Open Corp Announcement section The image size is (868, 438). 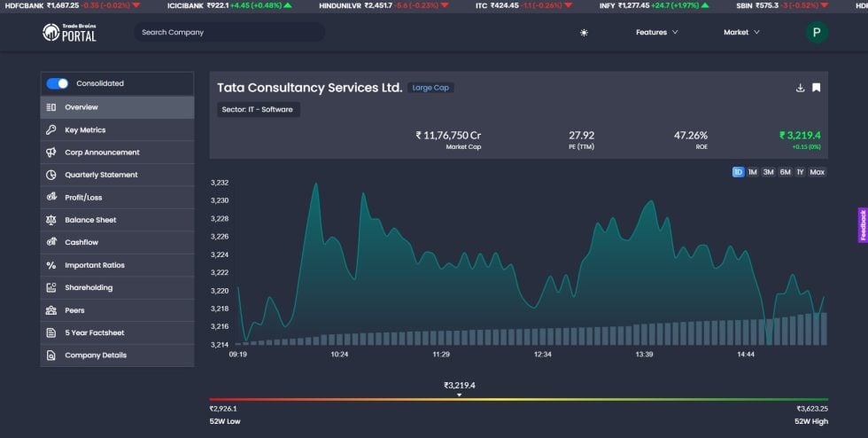[117, 152]
